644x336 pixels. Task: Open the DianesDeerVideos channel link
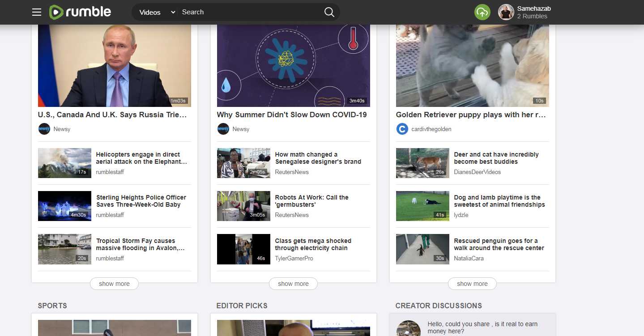pyautogui.click(x=478, y=172)
